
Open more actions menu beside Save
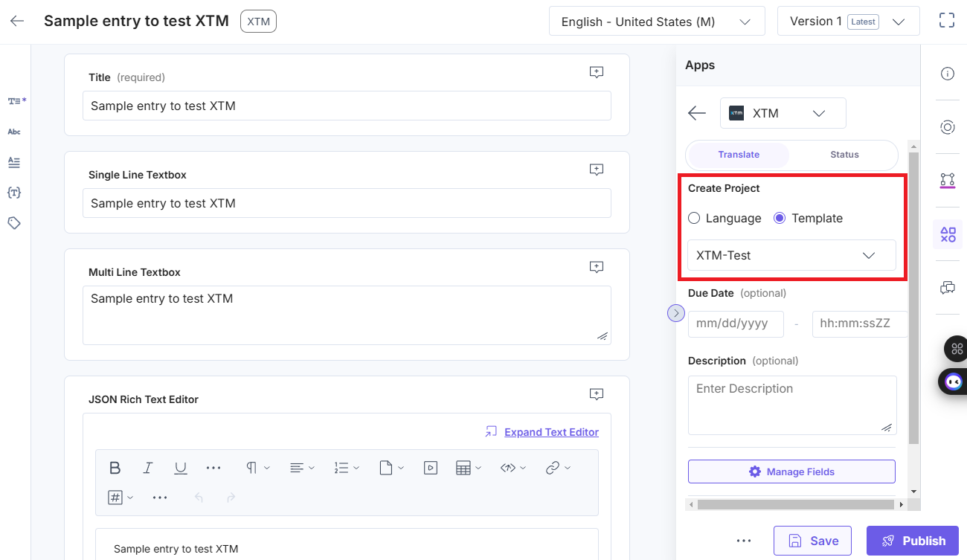pyautogui.click(x=744, y=541)
